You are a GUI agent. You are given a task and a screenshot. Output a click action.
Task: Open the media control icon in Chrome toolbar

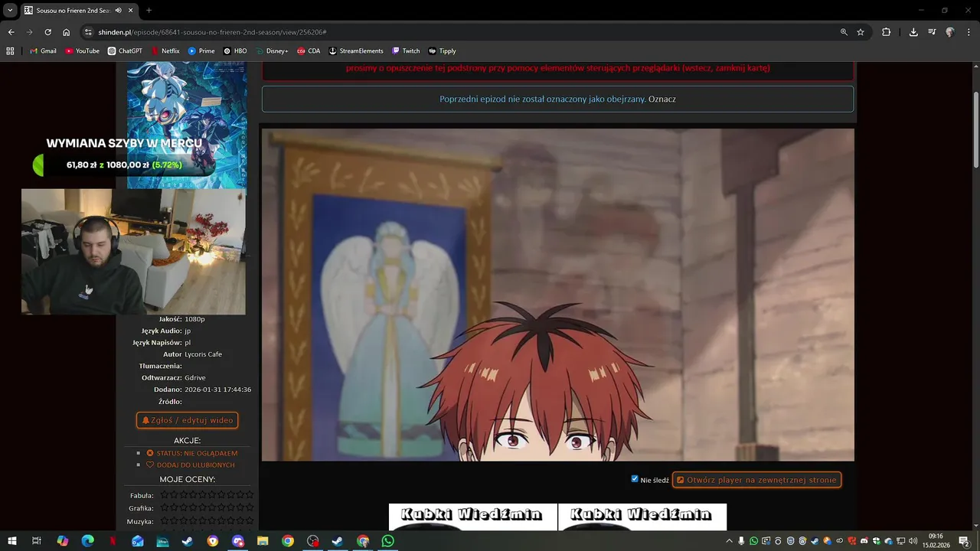(932, 32)
